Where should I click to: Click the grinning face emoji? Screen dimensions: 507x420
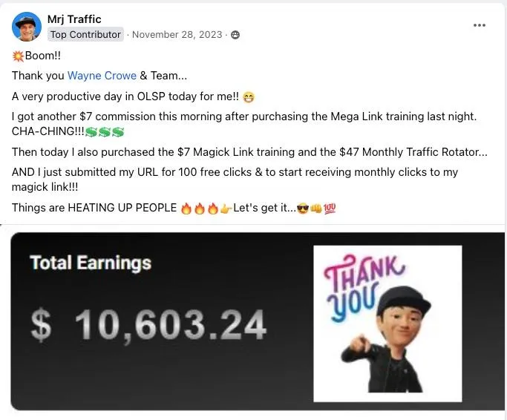click(x=249, y=97)
